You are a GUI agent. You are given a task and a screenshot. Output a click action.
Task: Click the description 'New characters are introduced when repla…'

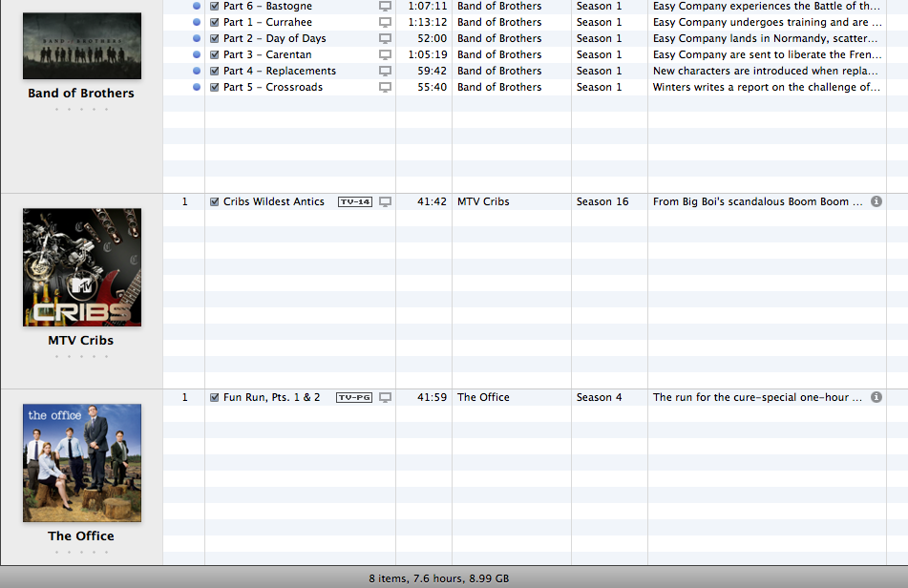[x=766, y=71]
